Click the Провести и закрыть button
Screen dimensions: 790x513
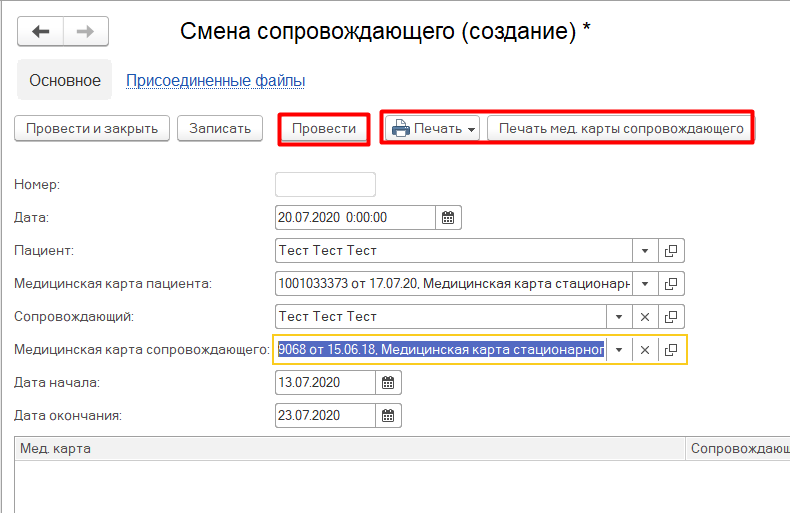point(92,129)
